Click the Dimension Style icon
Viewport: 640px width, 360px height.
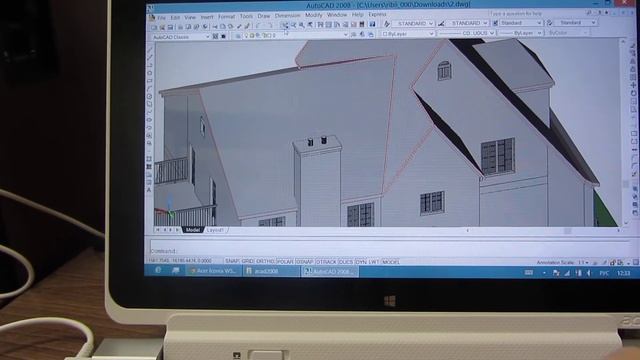pos(441,24)
